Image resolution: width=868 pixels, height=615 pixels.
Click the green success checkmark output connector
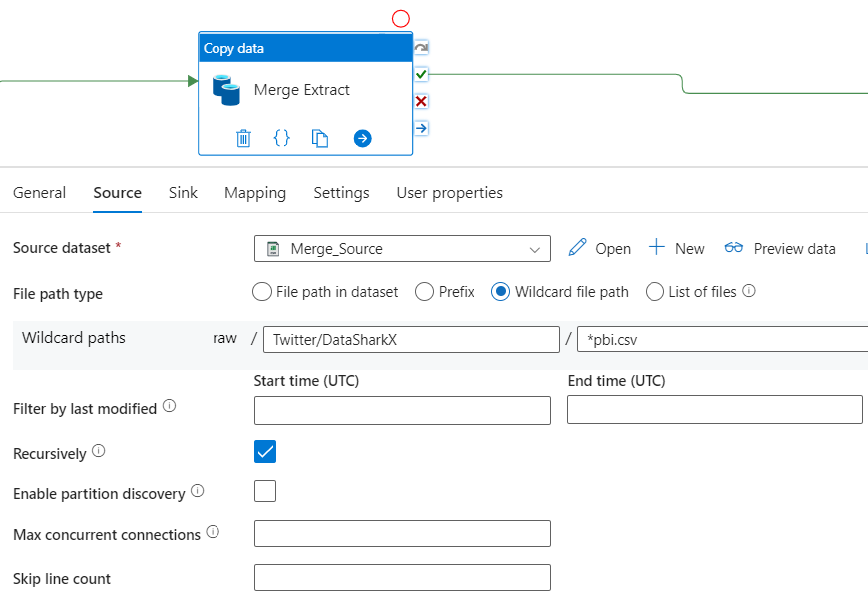pos(421,74)
